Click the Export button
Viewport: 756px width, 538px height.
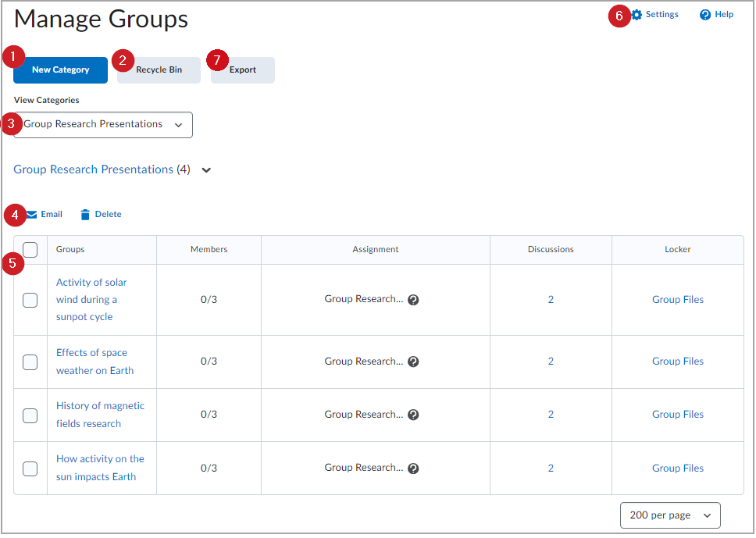pos(243,70)
